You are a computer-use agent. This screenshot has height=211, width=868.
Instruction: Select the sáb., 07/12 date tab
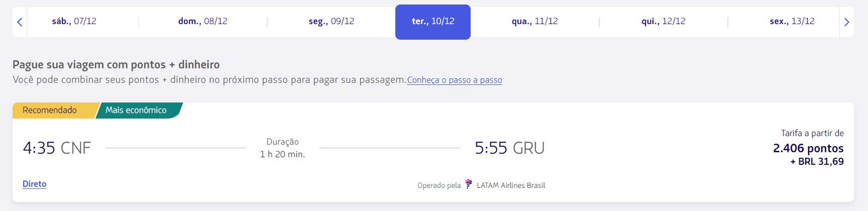tap(74, 22)
